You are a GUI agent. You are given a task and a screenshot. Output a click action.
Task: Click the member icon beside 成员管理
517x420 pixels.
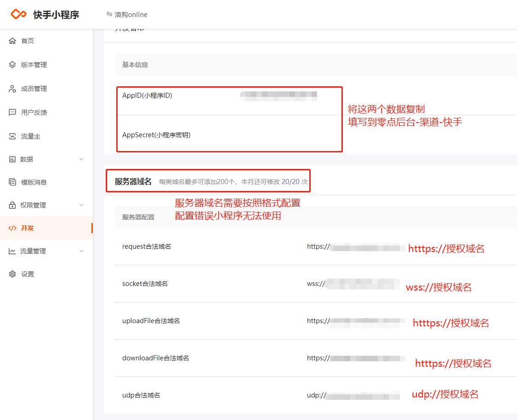[12, 89]
